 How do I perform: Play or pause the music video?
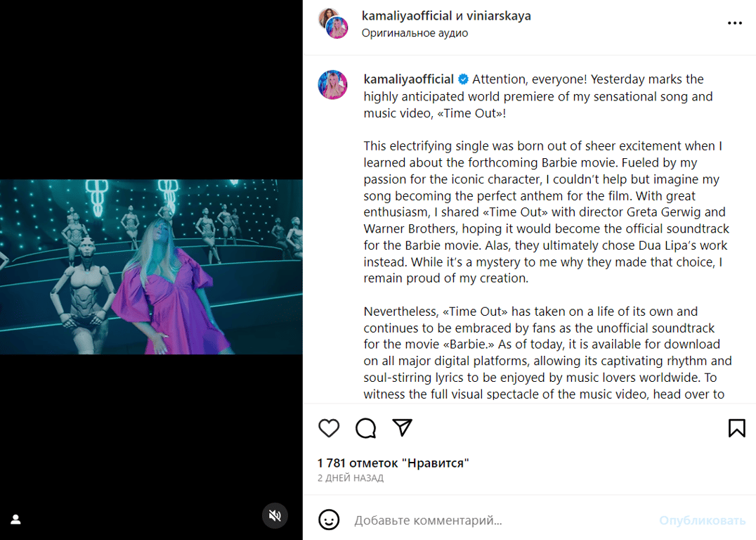click(151, 267)
